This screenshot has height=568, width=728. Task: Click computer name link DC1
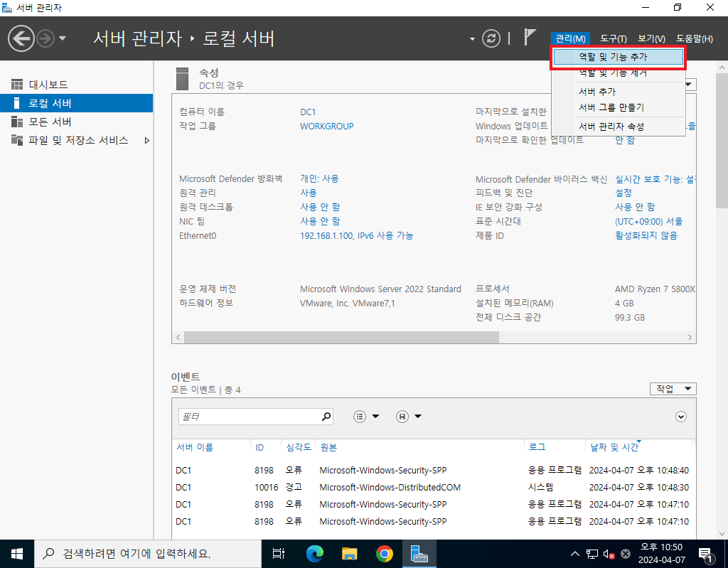pyautogui.click(x=308, y=112)
